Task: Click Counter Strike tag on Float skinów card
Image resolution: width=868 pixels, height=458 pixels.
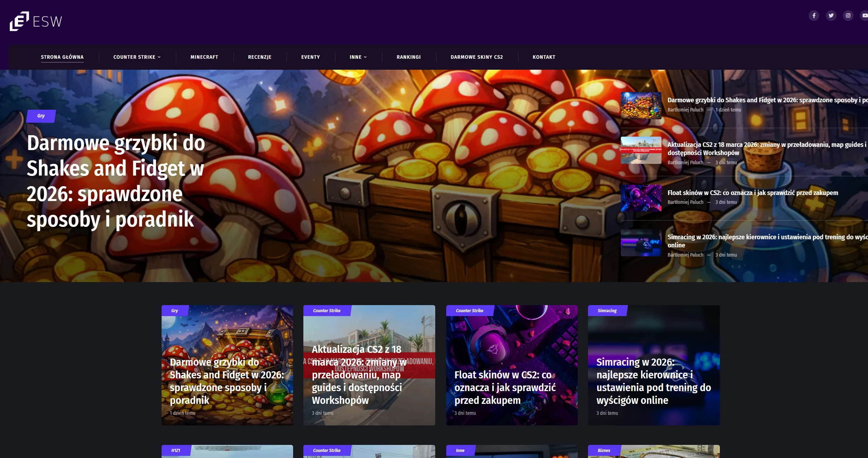Action: click(x=470, y=311)
